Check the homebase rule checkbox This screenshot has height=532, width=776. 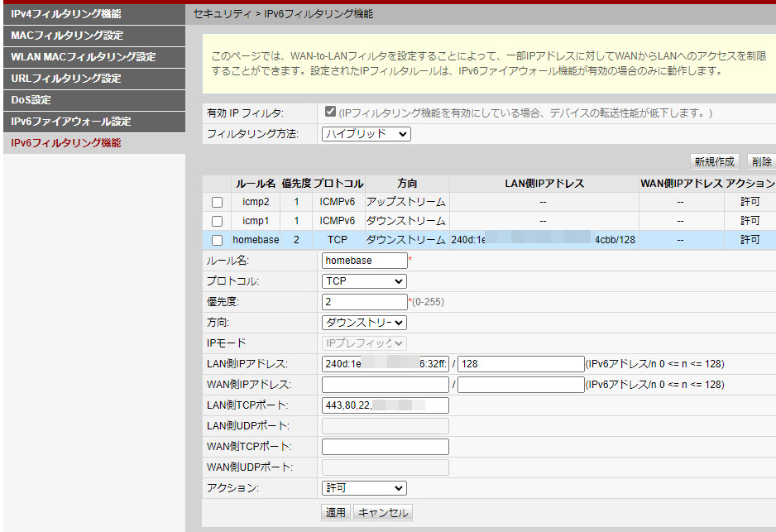tap(217, 240)
